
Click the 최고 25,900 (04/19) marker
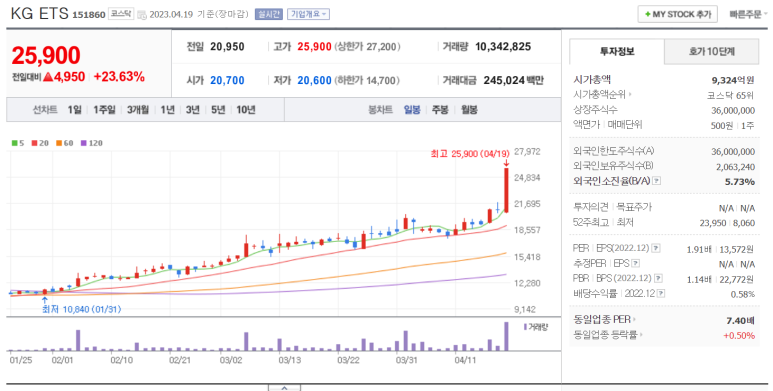(x=470, y=154)
